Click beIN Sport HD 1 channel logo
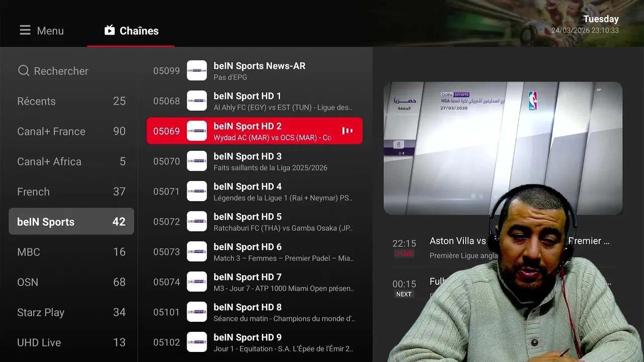 (197, 101)
